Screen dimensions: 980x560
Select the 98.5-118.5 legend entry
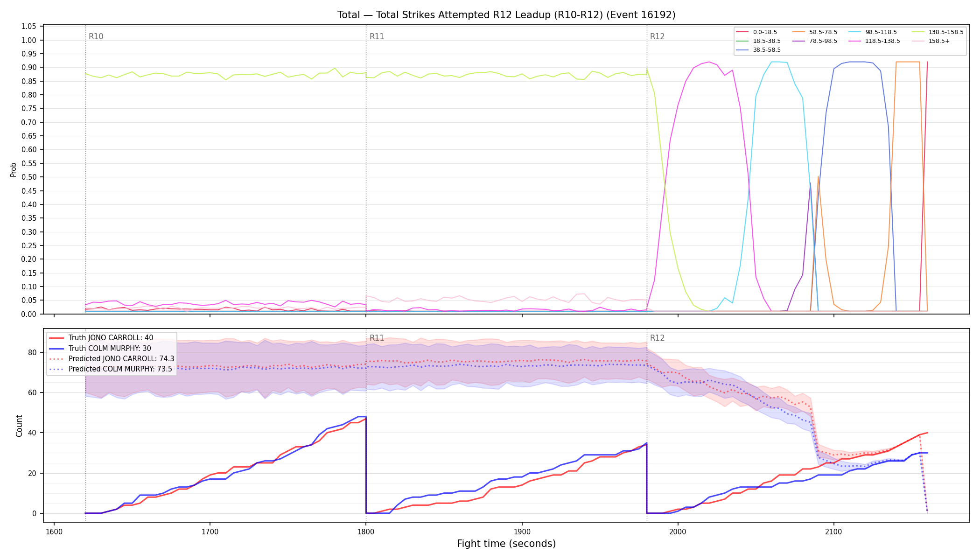(873, 32)
